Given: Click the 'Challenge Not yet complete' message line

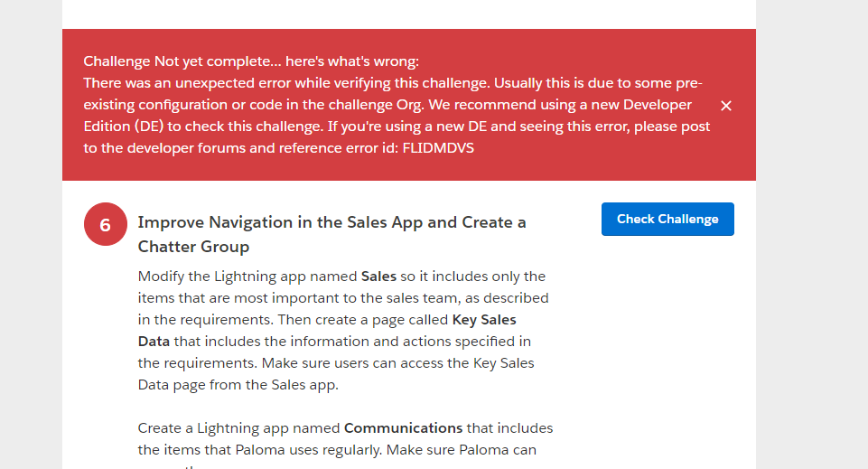Looking at the screenshot, I should pos(251,61).
